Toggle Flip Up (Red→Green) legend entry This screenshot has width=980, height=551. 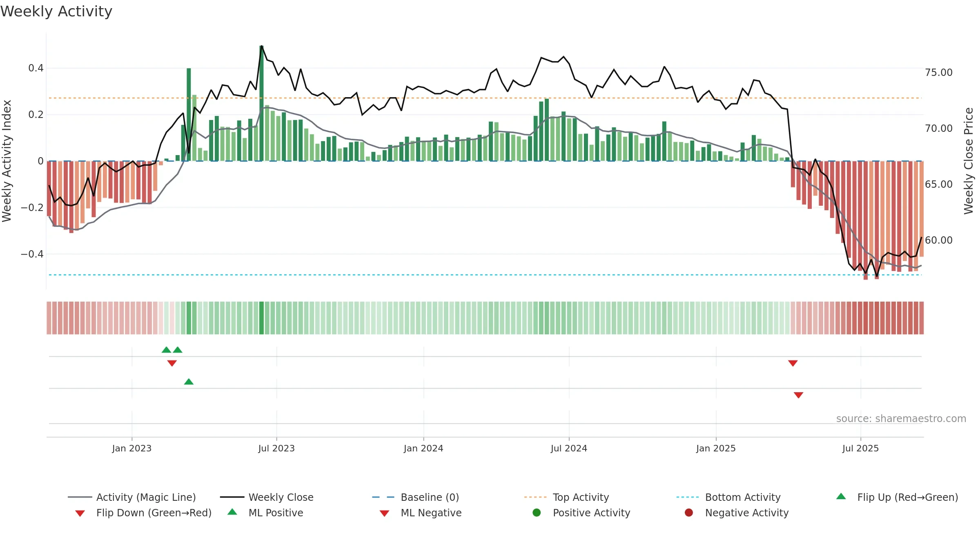coord(897,497)
